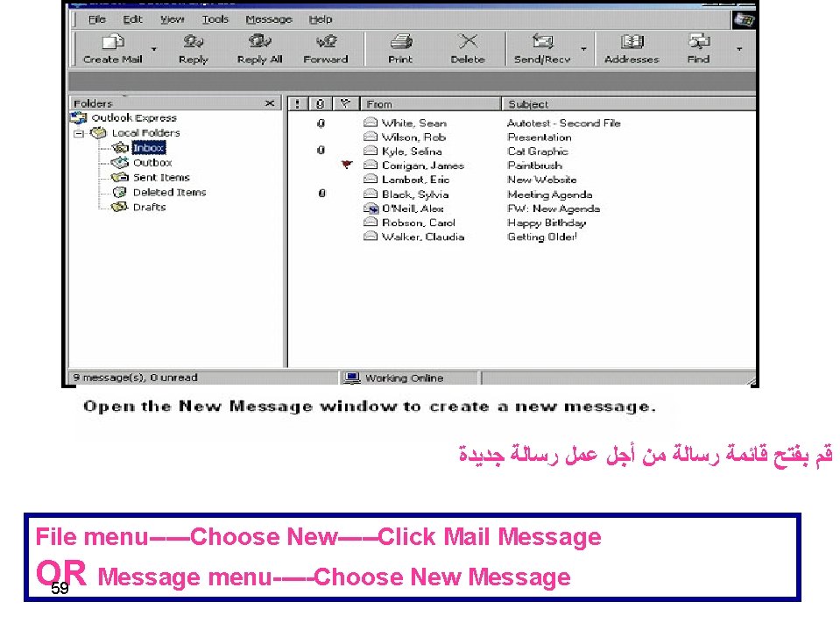Image resolution: width=840 pixels, height=630 pixels.
Task: Select the Drafts folder icon
Action: [x=120, y=207]
